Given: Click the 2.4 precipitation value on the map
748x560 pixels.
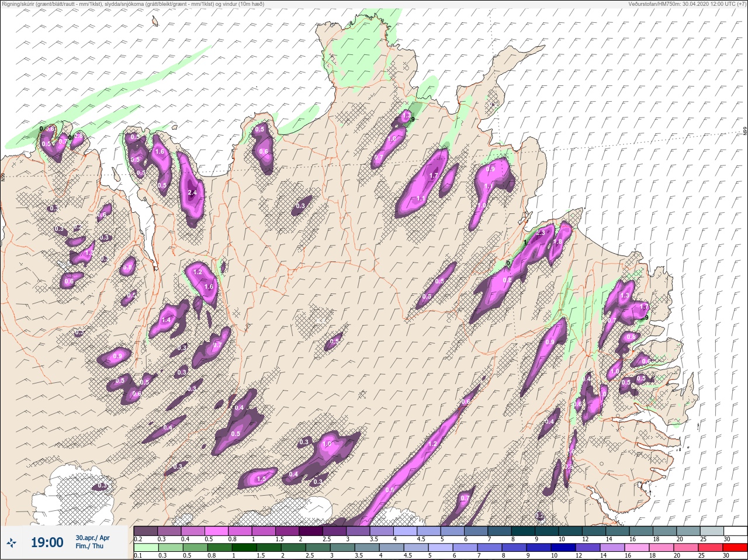Looking at the screenshot, I should coord(192,193).
